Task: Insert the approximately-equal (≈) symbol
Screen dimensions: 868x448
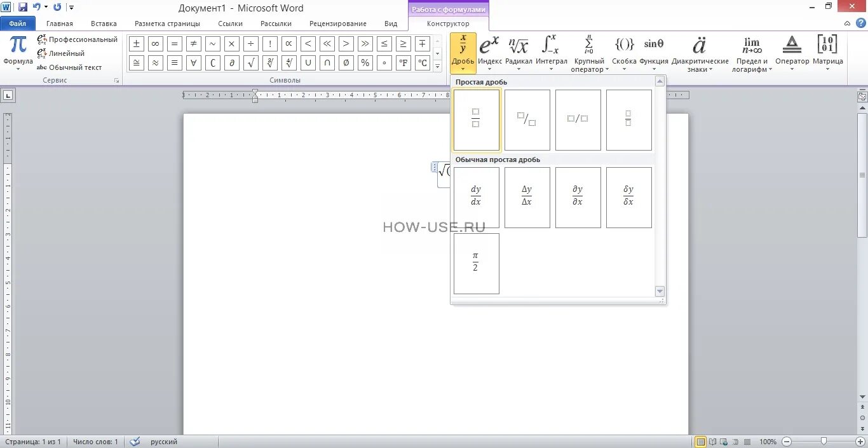Action: pyautogui.click(x=155, y=63)
